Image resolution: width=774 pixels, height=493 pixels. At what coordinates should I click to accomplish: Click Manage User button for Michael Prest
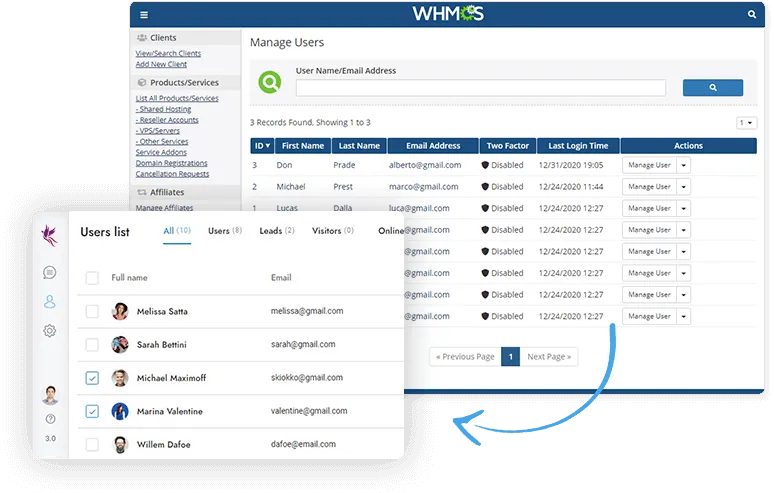pos(649,187)
